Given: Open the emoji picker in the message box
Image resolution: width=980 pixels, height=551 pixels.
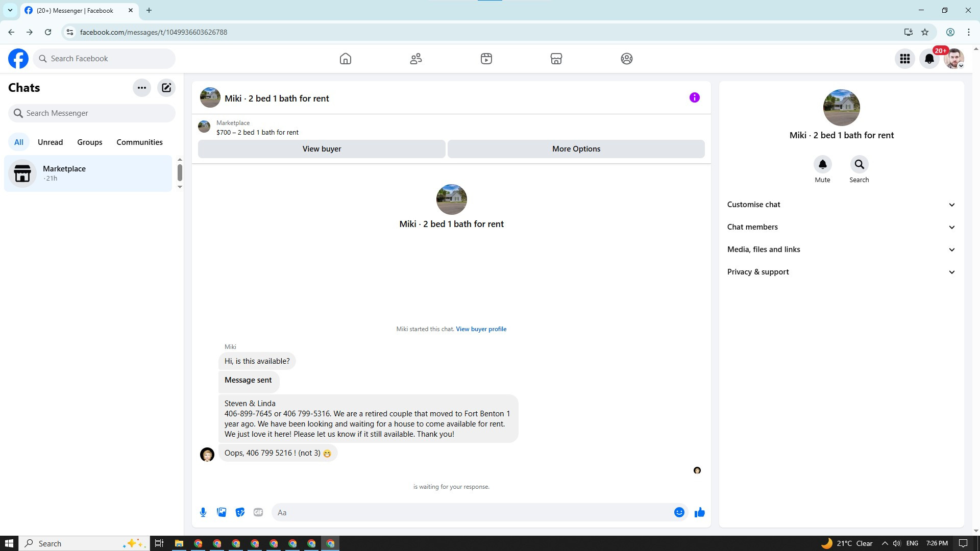Looking at the screenshot, I should click(x=679, y=512).
